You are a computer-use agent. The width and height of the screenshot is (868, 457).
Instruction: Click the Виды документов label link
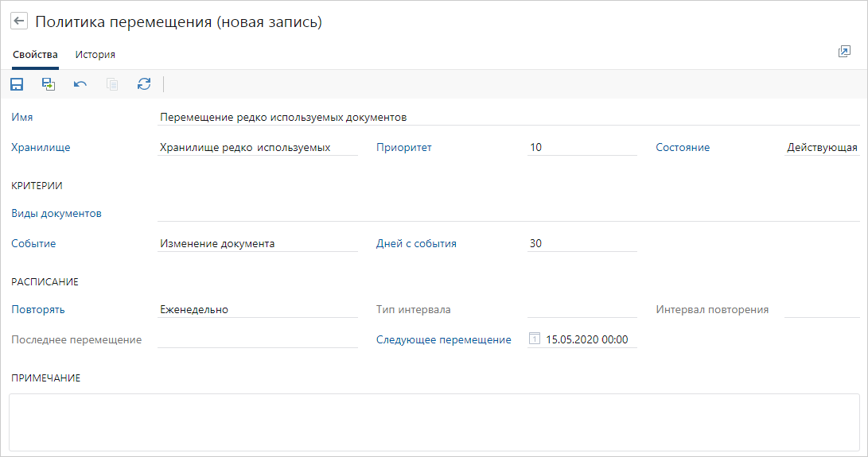pos(56,213)
